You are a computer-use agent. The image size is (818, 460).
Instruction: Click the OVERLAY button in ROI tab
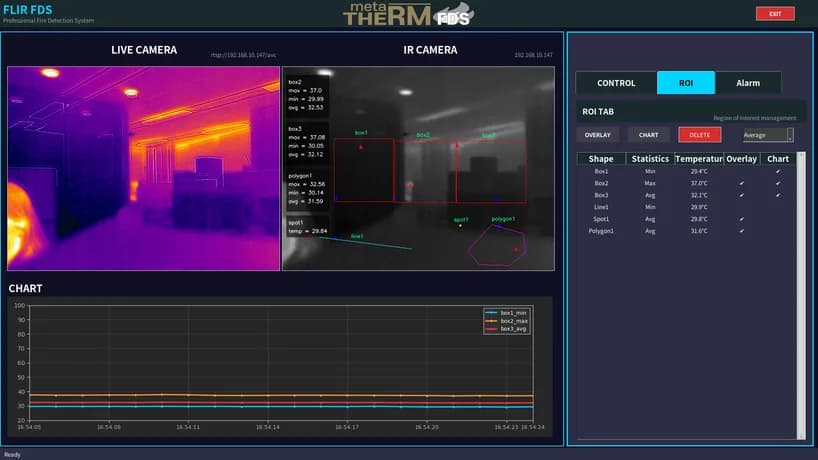[x=597, y=135]
